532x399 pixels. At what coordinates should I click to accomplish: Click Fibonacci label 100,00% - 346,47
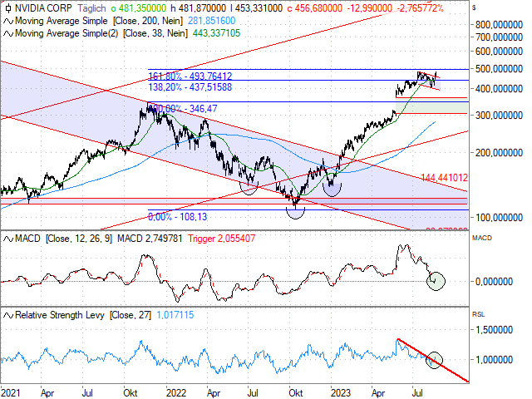coord(183,109)
